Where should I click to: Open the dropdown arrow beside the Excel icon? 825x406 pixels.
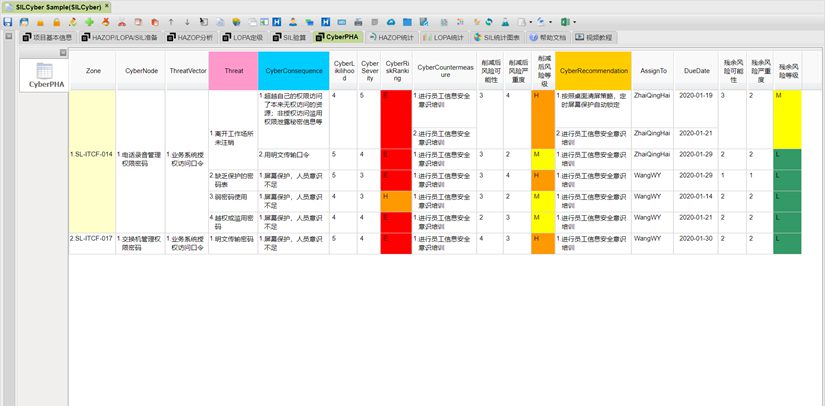pos(575,21)
